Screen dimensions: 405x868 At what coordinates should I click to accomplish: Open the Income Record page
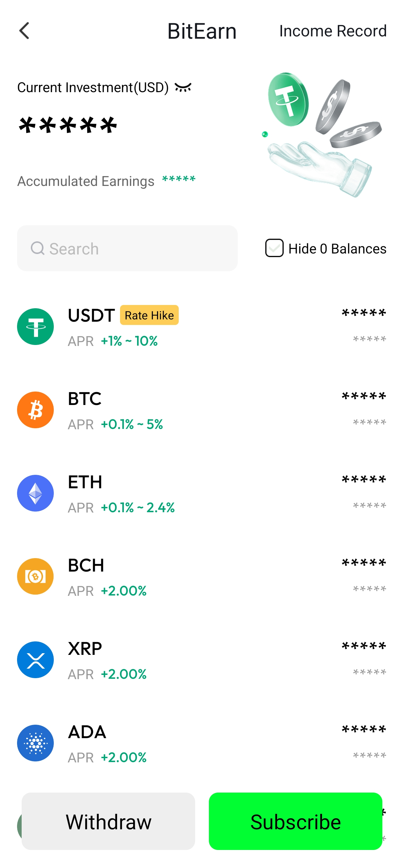click(333, 31)
